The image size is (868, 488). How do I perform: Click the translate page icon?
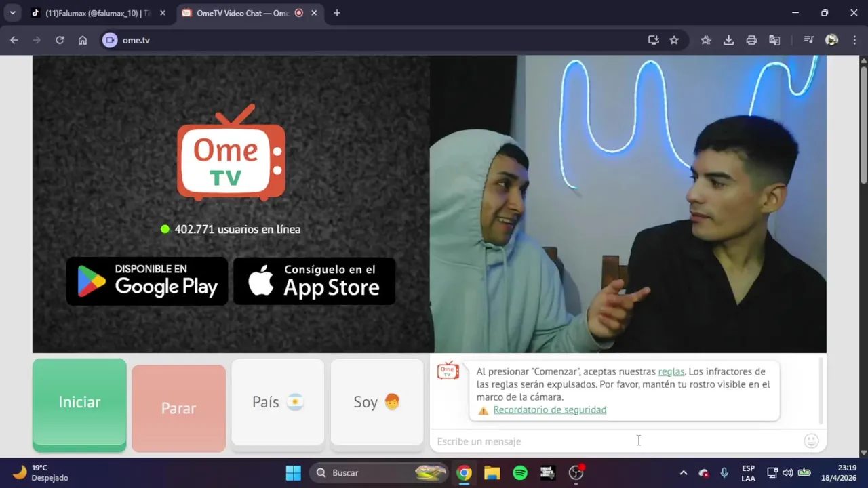pyautogui.click(x=774, y=40)
